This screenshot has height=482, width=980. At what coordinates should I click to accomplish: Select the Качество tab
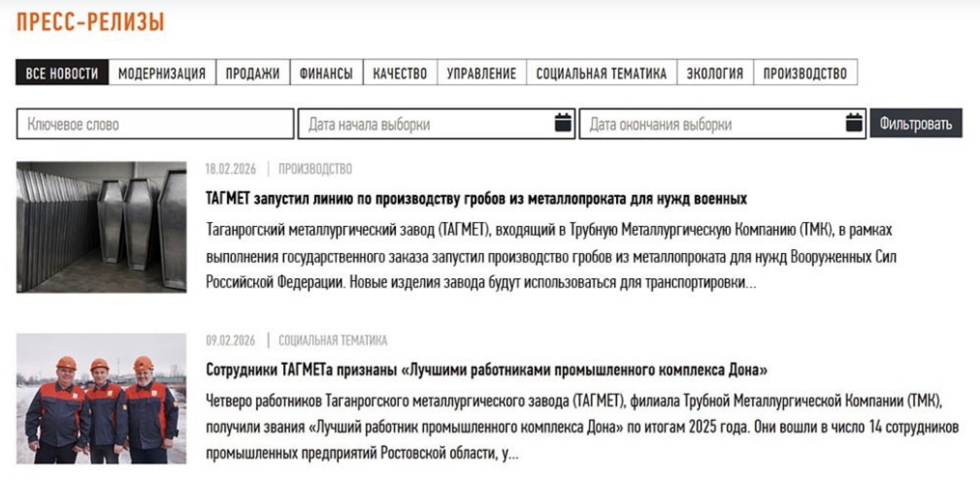coord(400,73)
